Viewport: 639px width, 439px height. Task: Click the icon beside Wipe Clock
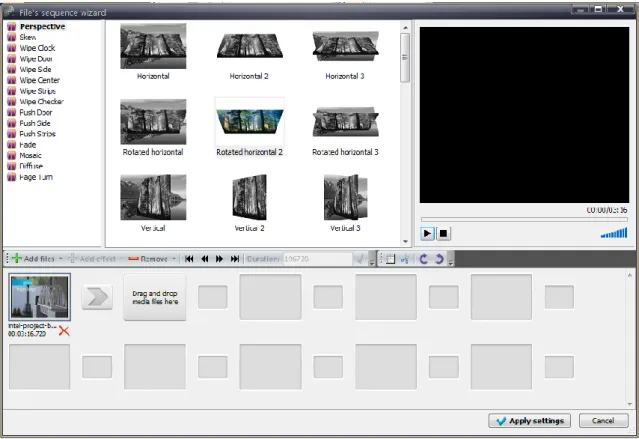(12, 48)
